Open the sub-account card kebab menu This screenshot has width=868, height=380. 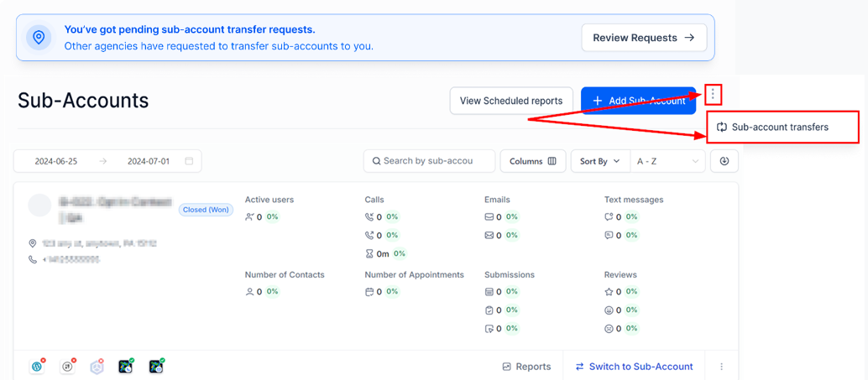722,367
